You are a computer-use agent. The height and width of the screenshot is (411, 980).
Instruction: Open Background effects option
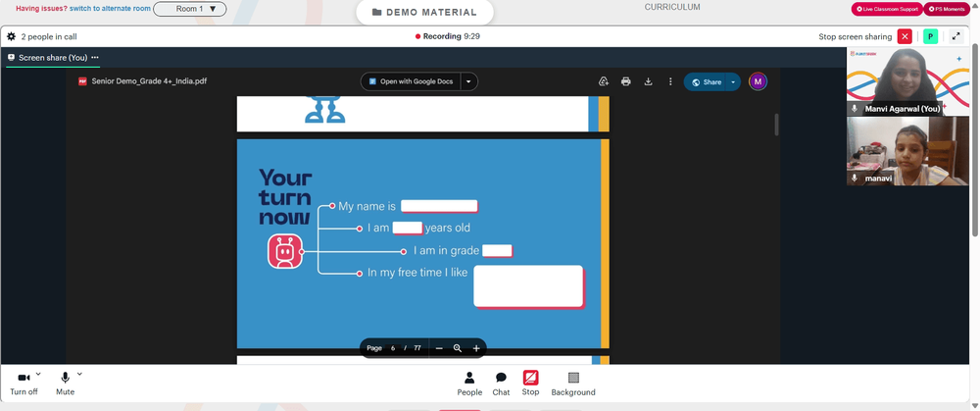(x=573, y=384)
